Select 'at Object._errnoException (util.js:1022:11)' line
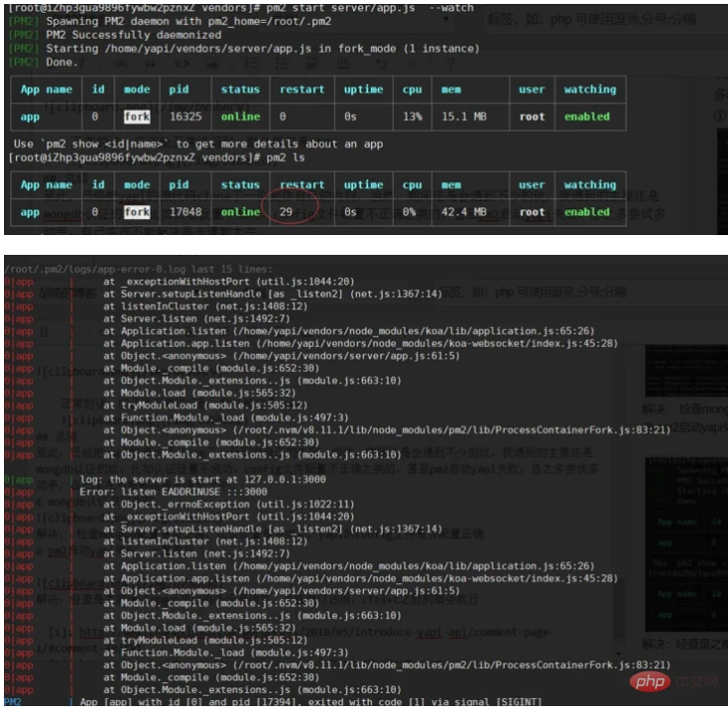This screenshot has height=714, width=728. coord(228,504)
